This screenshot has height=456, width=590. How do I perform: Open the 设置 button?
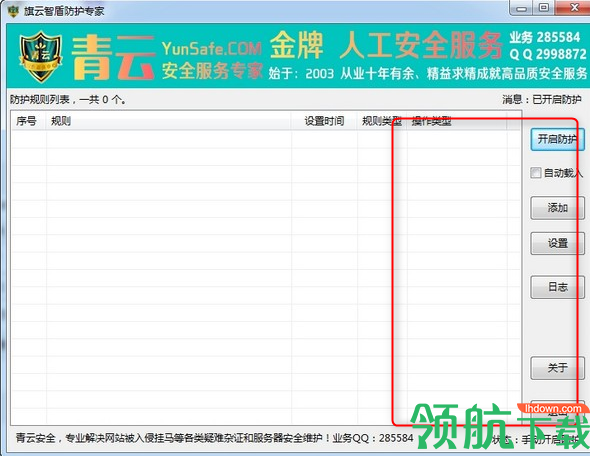[558, 243]
